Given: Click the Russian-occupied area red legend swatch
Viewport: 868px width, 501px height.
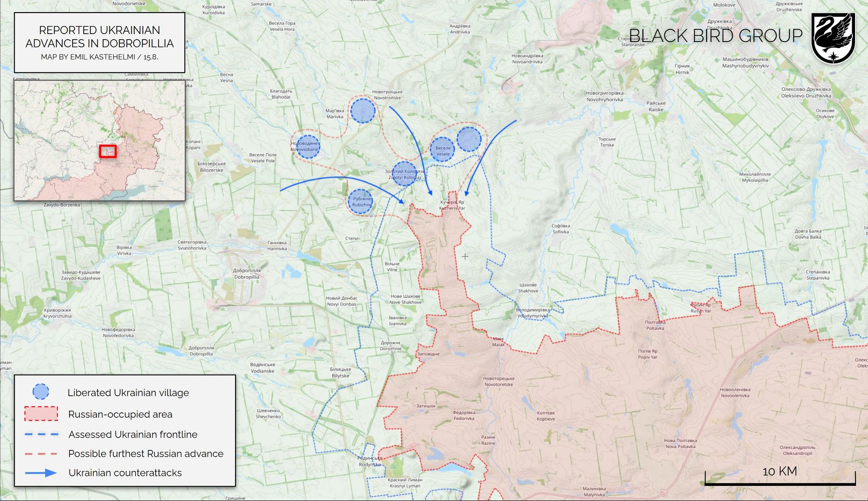Looking at the screenshot, I should (41, 414).
